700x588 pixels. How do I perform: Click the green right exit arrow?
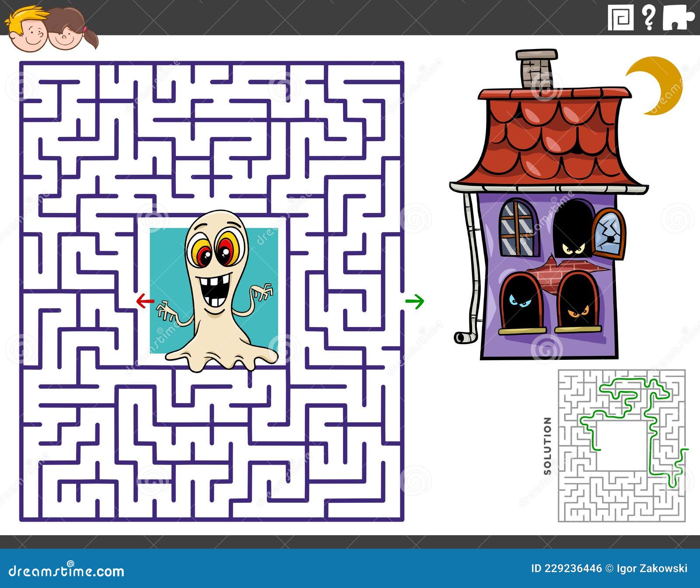(x=414, y=301)
